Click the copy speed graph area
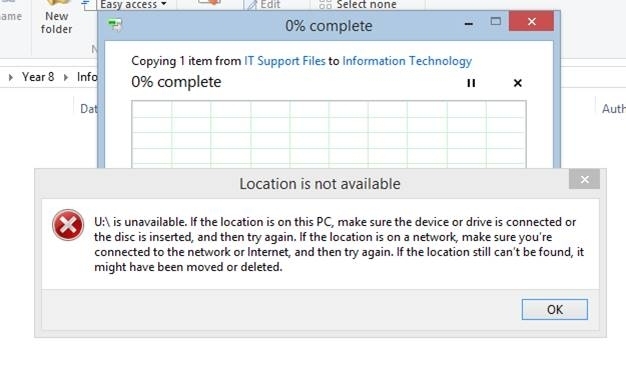 click(329, 134)
